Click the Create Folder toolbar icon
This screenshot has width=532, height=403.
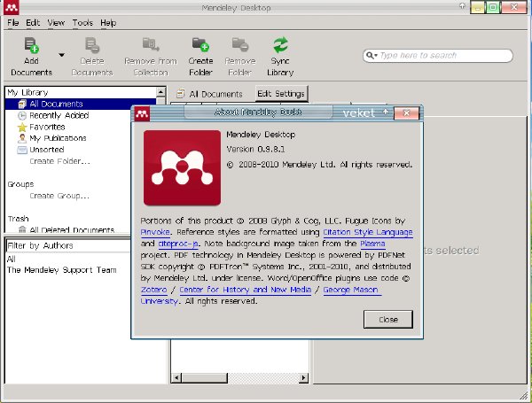pos(200,45)
